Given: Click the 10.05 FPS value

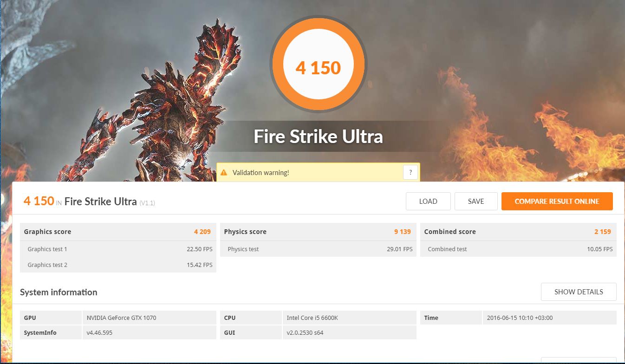Looking at the screenshot, I should [600, 249].
